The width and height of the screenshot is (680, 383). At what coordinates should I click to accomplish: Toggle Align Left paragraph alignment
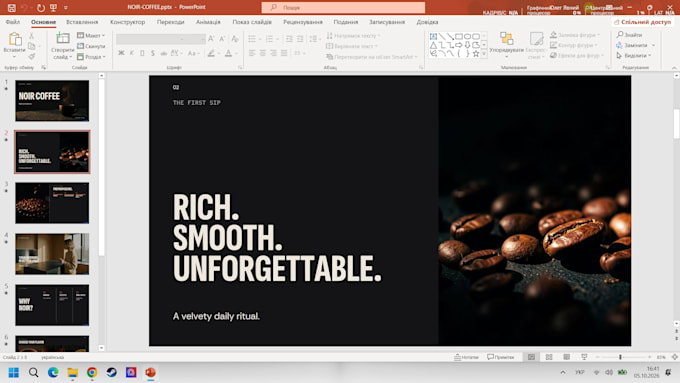pyautogui.click(x=252, y=53)
